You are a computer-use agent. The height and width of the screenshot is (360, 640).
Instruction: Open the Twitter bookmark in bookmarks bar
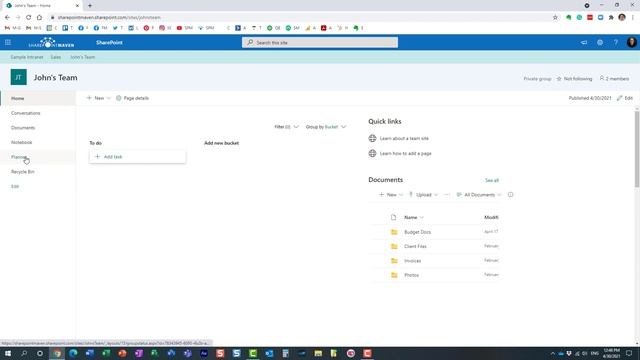(x=118, y=28)
